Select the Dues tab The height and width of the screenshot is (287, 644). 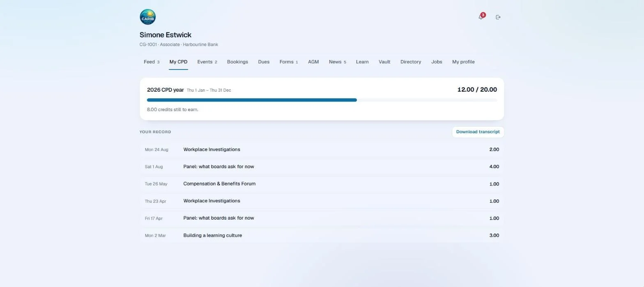pyautogui.click(x=264, y=62)
